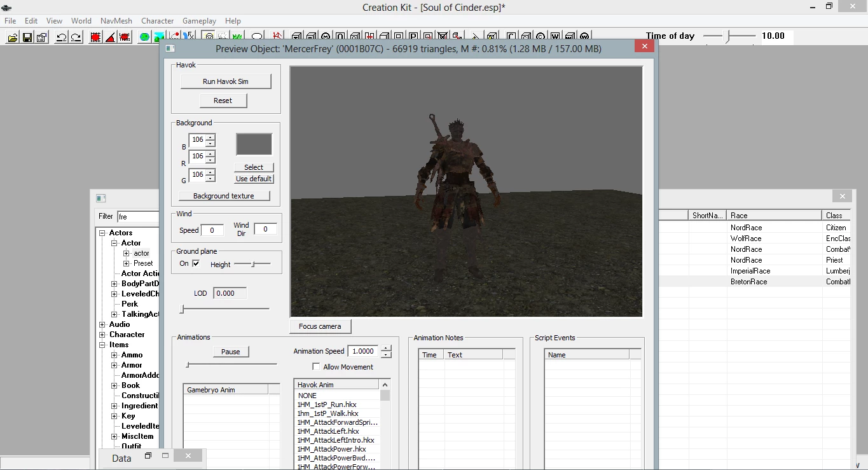Uncheck the Ground plane On checkbox
Viewport: 868px width, 470px height.
[196, 263]
